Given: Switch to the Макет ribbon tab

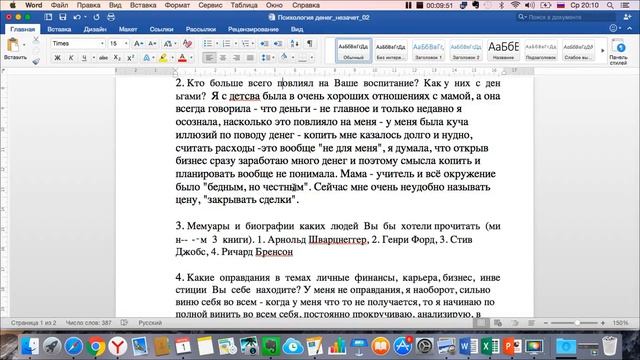Looking at the screenshot, I should 128,29.
